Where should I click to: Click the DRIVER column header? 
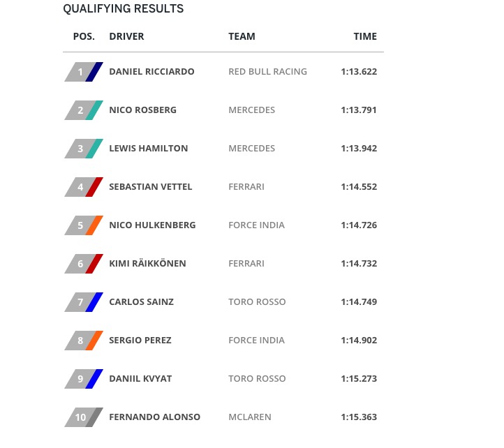click(126, 36)
